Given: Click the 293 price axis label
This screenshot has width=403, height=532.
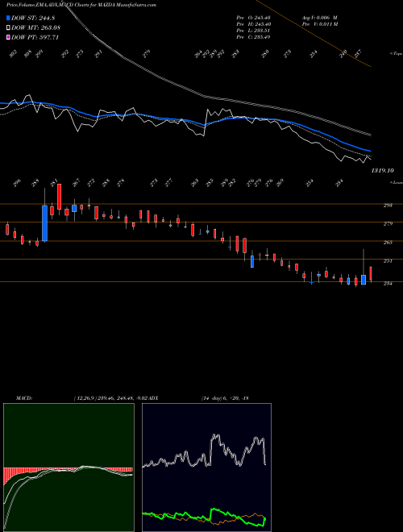Looking at the screenshot, I should pos(388,206).
